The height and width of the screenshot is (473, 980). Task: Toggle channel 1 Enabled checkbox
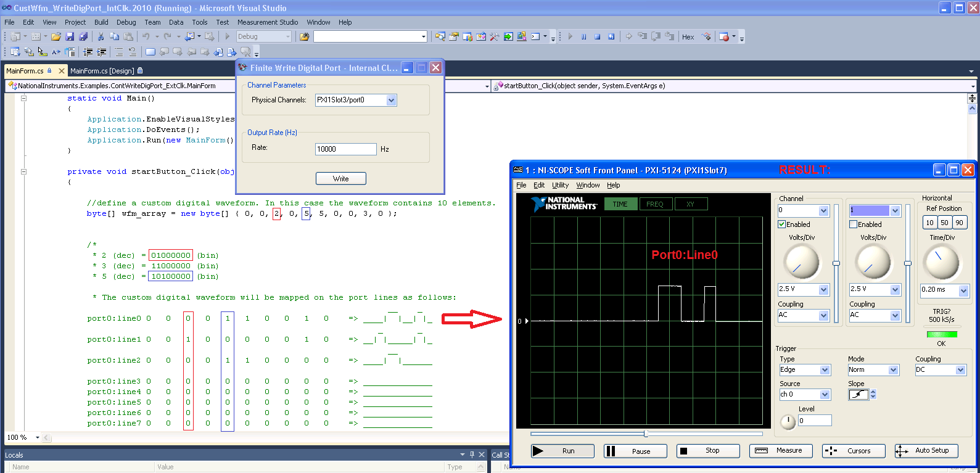point(854,224)
